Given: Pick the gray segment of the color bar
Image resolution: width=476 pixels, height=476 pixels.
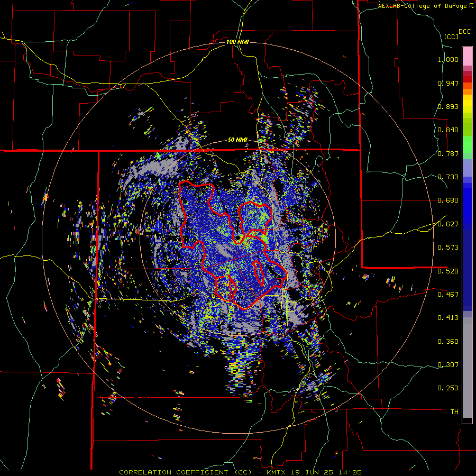Looking at the screenshot, I should pyautogui.click(x=467, y=368).
